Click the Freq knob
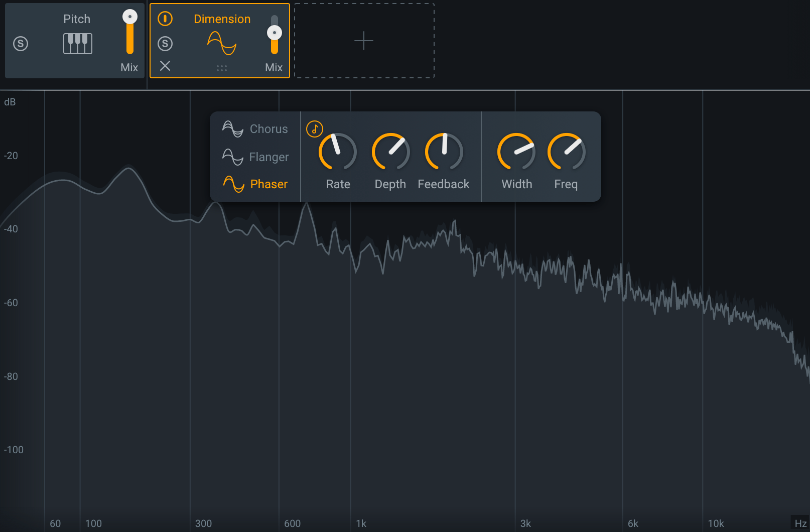The width and height of the screenshot is (810, 532). tap(567, 152)
